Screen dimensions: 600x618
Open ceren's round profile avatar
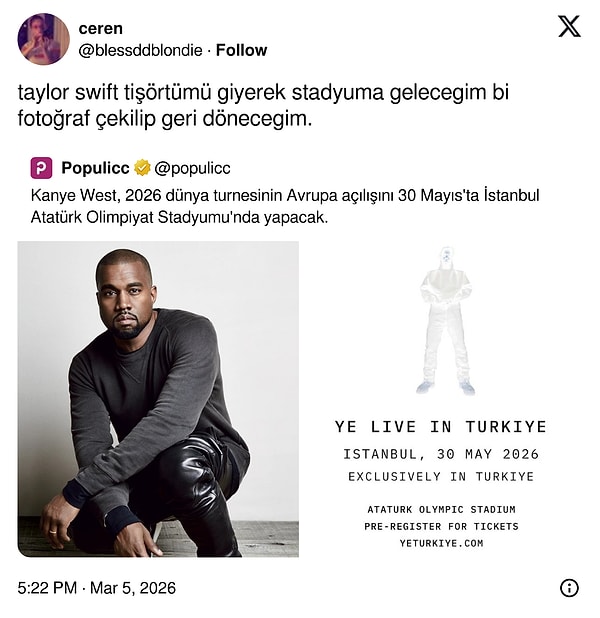[44, 39]
